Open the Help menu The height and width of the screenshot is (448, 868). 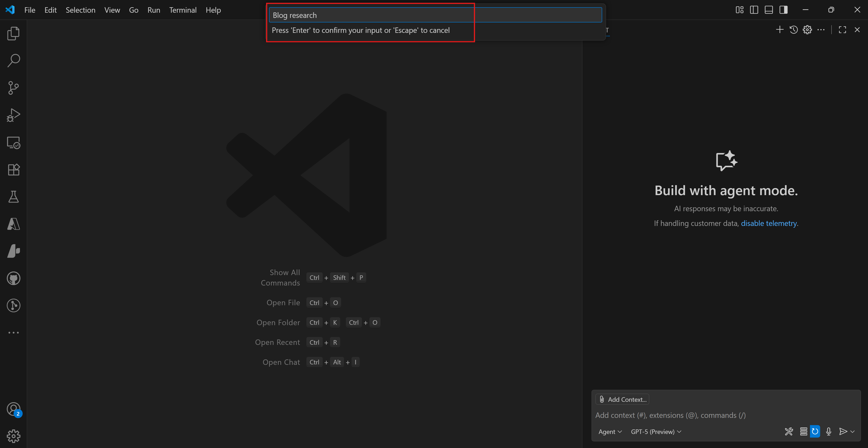pyautogui.click(x=213, y=10)
